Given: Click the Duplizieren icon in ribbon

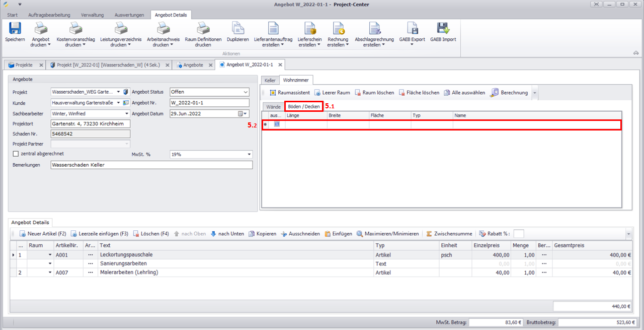Looking at the screenshot, I should pyautogui.click(x=237, y=29).
